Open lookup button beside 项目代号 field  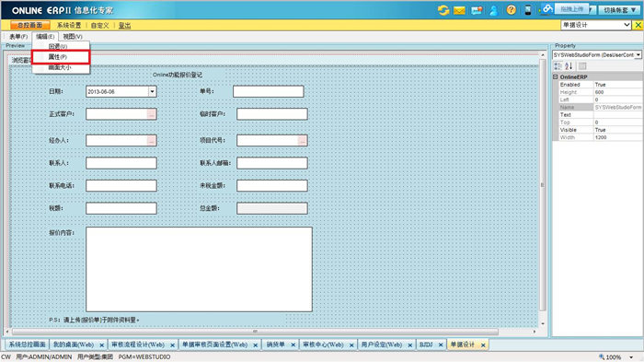[303, 141]
